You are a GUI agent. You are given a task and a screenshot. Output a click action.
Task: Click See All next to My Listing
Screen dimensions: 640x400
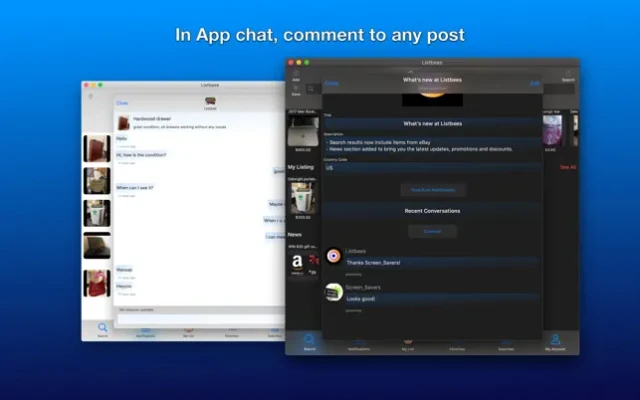click(x=567, y=167)
